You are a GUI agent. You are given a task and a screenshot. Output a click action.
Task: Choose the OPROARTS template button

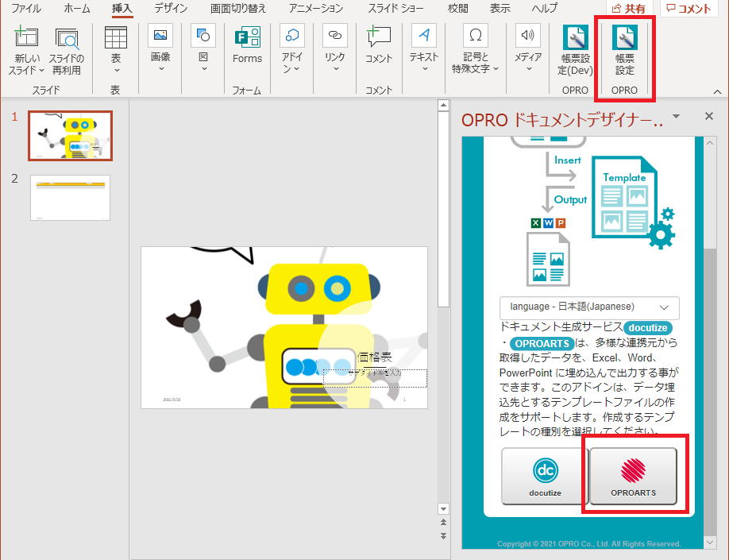(633, 476)
